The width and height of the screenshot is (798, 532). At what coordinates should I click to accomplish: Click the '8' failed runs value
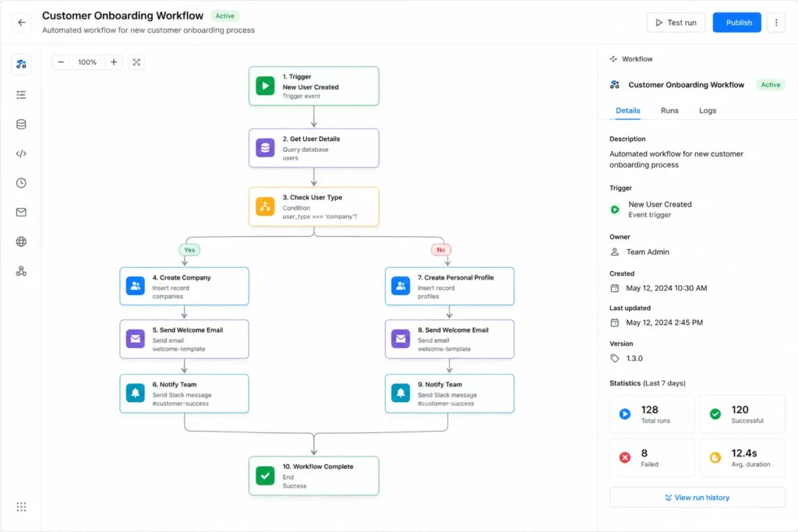tap(644, 453)
